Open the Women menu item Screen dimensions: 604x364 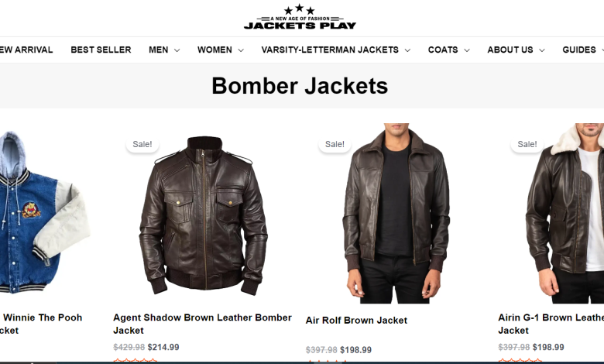click(x=214, y=50)
